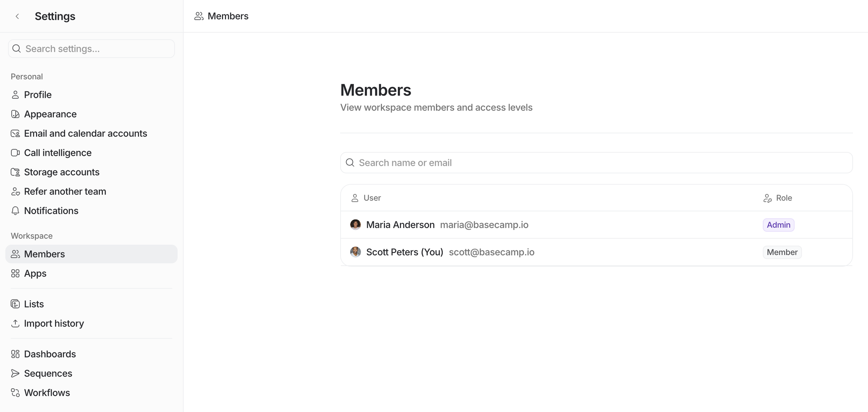Click the Import history upload icon

[x=15, y=324]
